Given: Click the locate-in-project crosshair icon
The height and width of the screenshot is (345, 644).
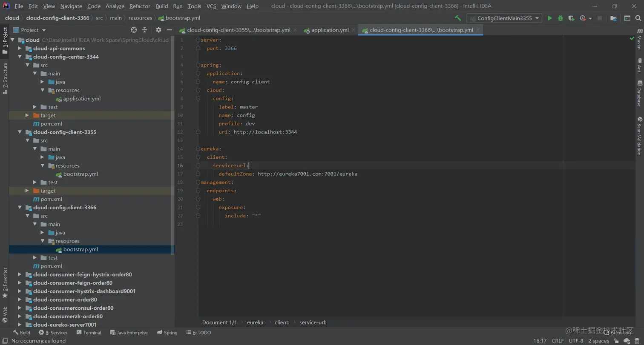Looking at the screenshot, I should click(x=134, y=30).
